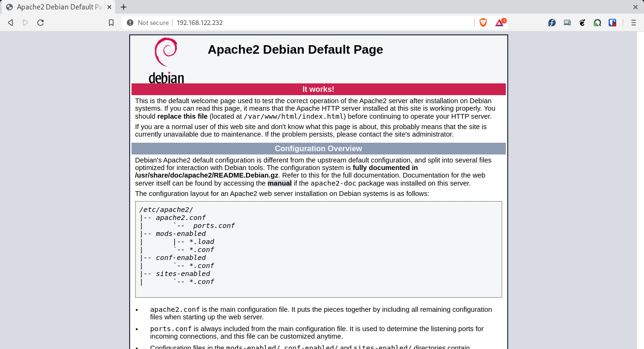Follow the manual link

[x=280, y=183]
